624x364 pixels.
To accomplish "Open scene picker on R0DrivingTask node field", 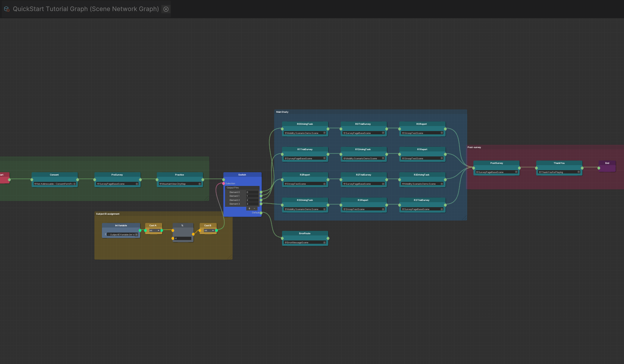I will [x=324, y=133].
